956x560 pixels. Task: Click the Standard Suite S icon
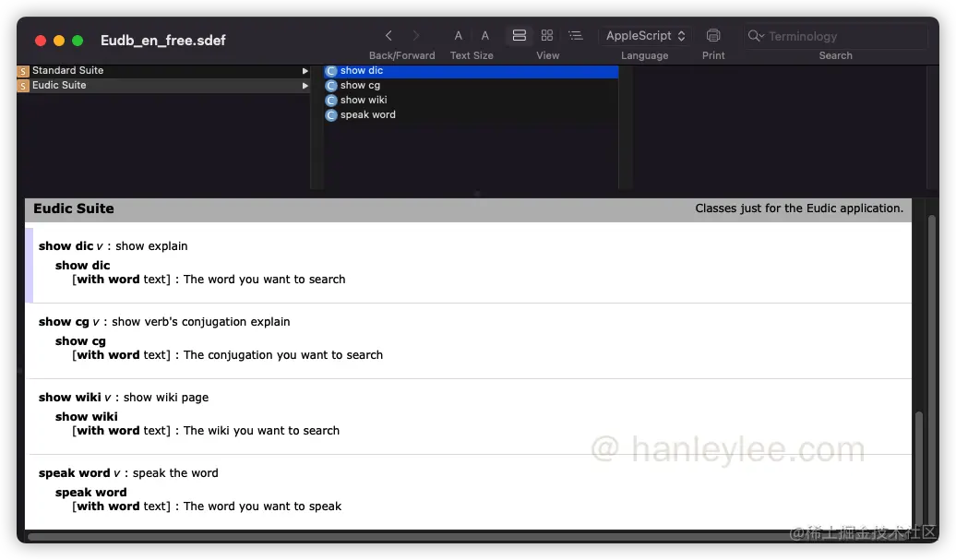23,71
